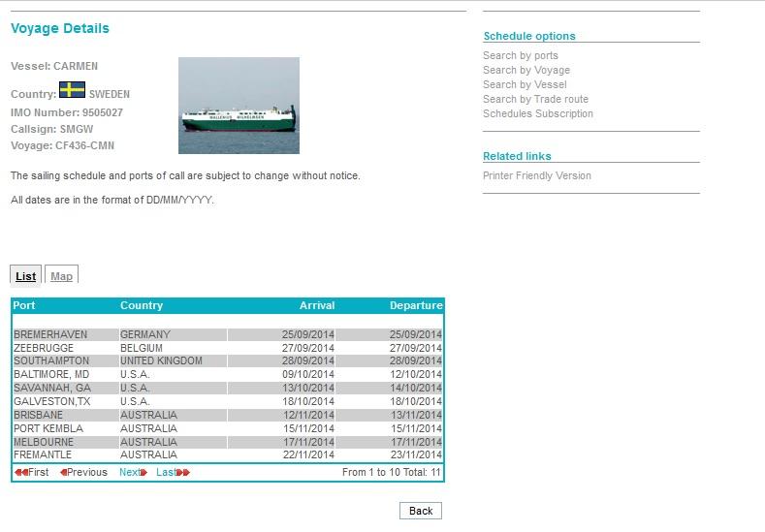Click the Schedule options heading
Viewport: 765px width, 532px height.
[529, 36]
